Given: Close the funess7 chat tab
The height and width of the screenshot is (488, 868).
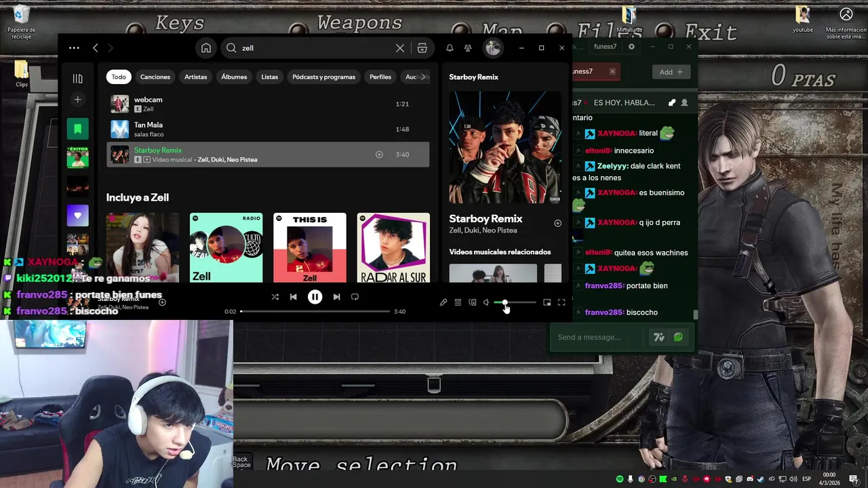Looking at the screenshot, I should coord(612,71).
